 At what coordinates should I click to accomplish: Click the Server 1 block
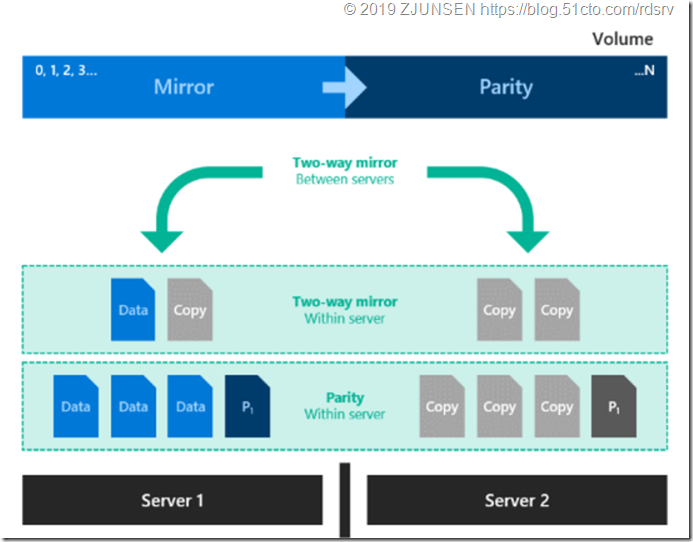point(172,500)
